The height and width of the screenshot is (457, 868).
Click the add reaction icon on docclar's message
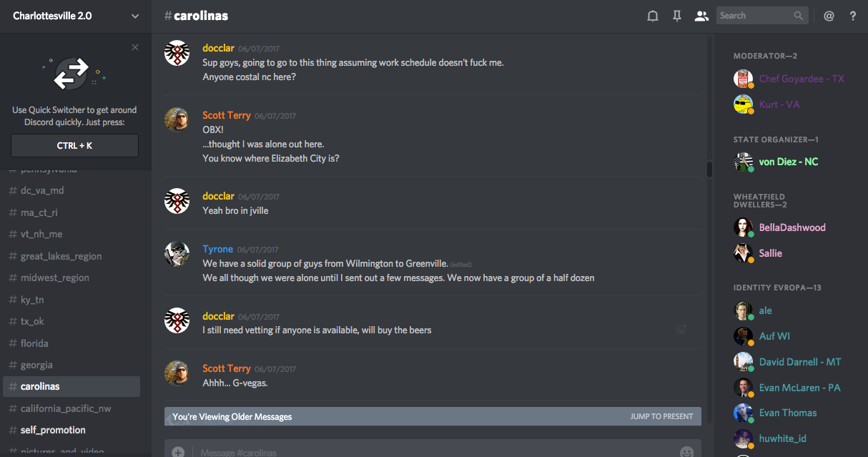(681, 329)
